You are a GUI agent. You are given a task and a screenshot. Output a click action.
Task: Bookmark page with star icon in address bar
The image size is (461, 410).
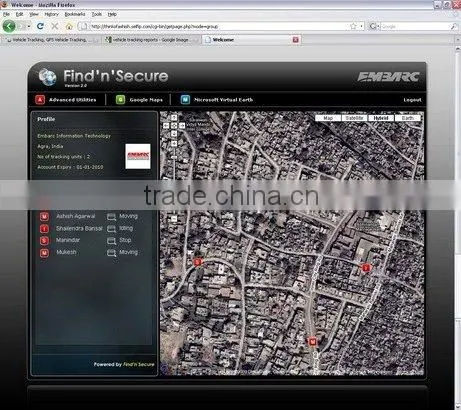pyautogui.click(x=353, y=26)
